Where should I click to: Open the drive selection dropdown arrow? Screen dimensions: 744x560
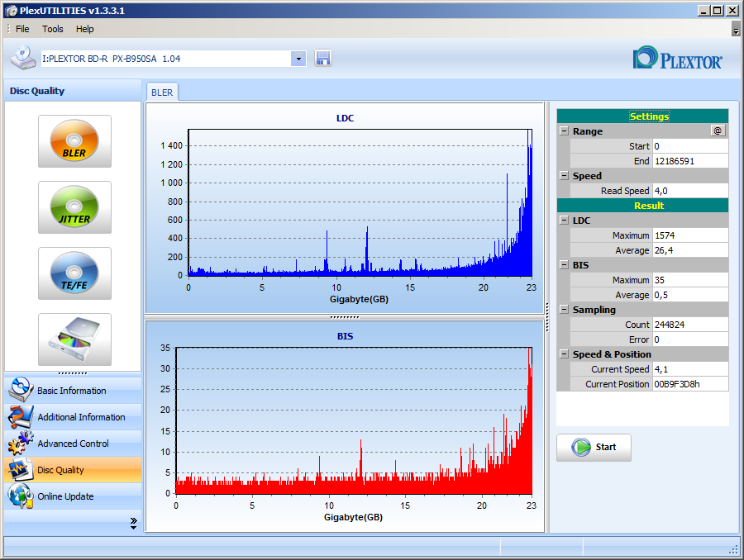click(x=298, y=59)
